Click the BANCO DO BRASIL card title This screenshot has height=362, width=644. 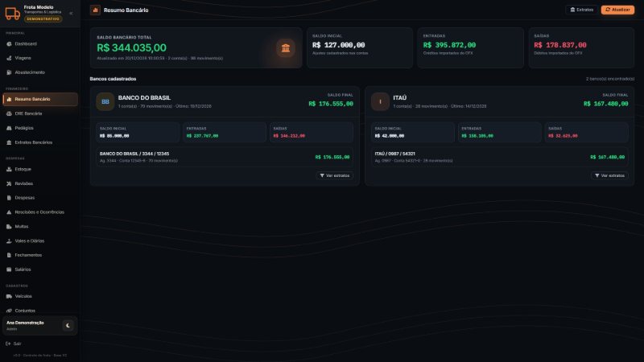[x=144, y=98]
